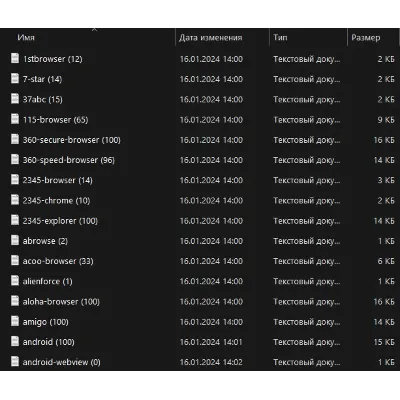Click the file icon of 2345-browser (14)
Screen dimensions: 400x400
point(15,180)
